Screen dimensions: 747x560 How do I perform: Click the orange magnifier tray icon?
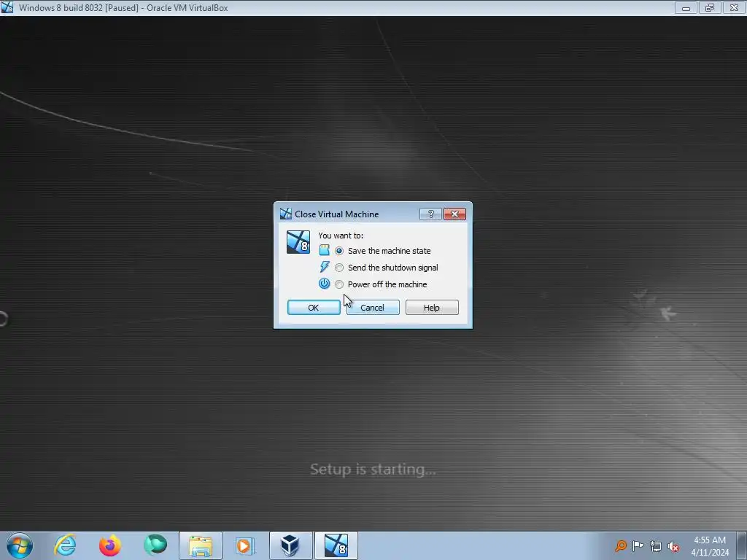(x=620, y=545)
